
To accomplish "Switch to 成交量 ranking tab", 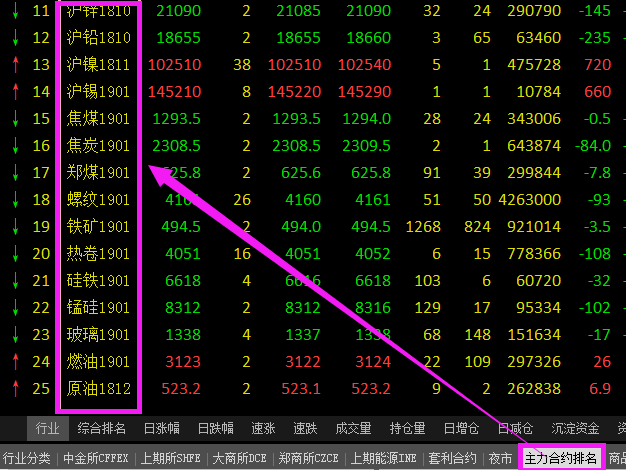I will [x=354, y=428].
